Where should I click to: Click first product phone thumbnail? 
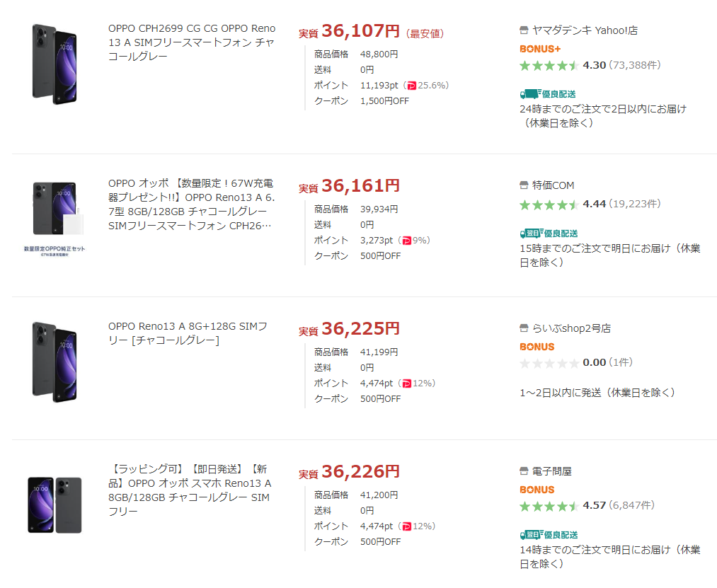click(55, 62)
